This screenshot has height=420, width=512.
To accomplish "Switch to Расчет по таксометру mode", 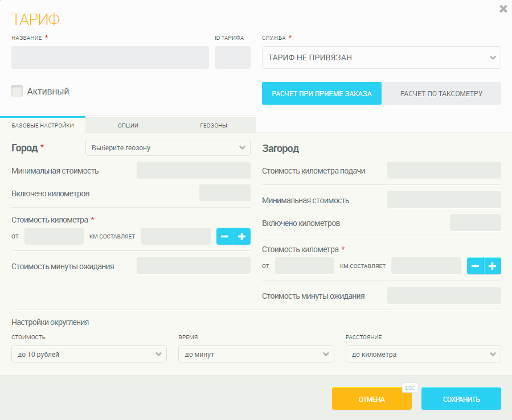I will [441, 93].
